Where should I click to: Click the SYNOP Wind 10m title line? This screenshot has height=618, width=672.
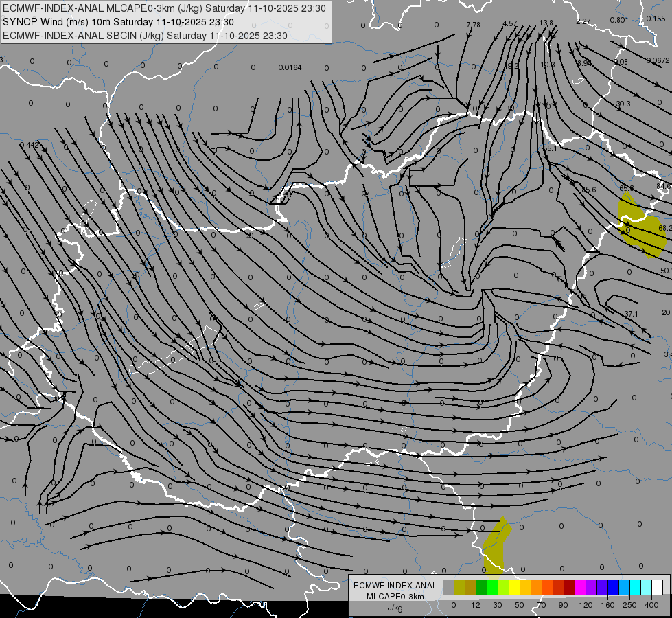click(x=118, y=22)
